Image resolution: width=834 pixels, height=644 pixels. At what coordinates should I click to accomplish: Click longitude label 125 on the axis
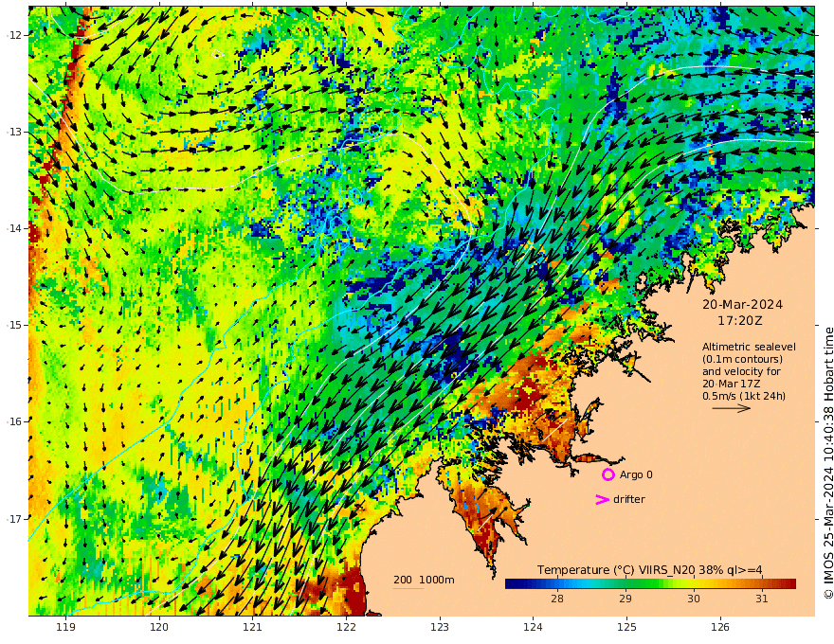pyautogui.click(x=627, y=627)
